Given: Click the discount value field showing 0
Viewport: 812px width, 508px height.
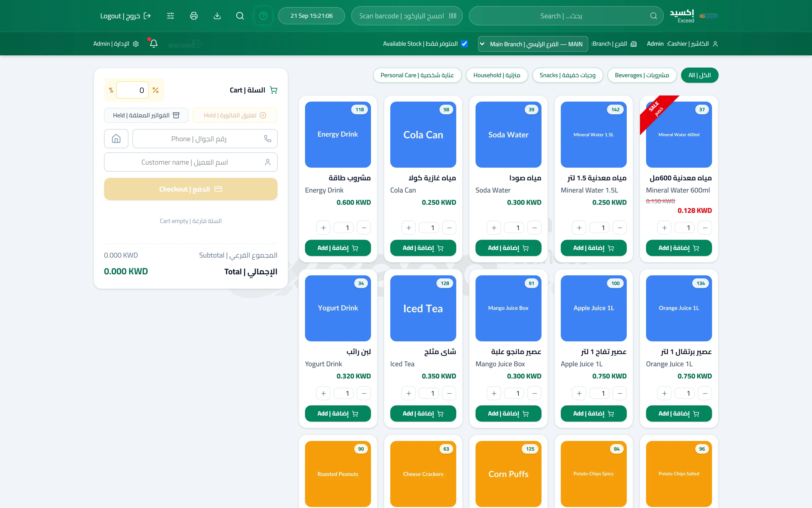Looking at the screenshot, I should pyautogui.click(x=132, y=90).
